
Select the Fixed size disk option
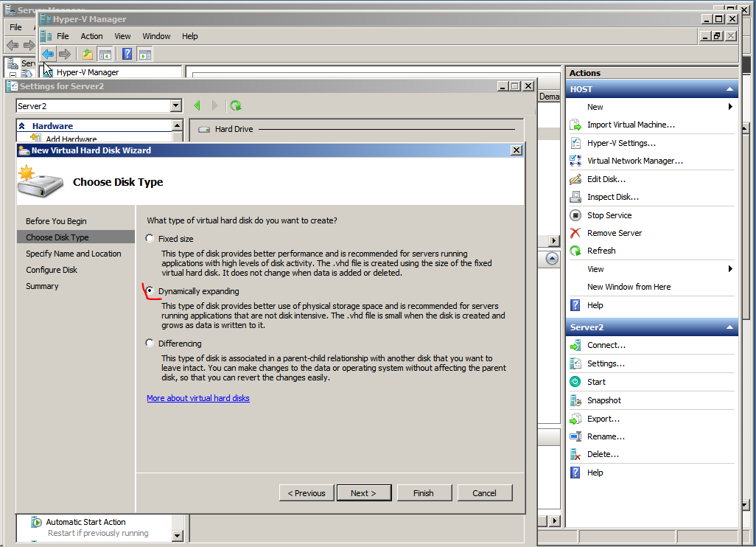pyautogui.click(x=150, y=238)
